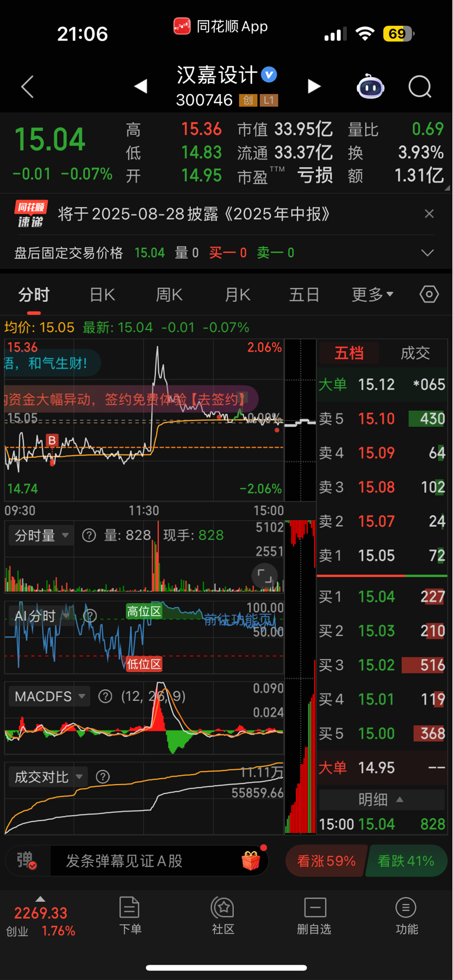Open 下单 order placement

click(130, 916)
